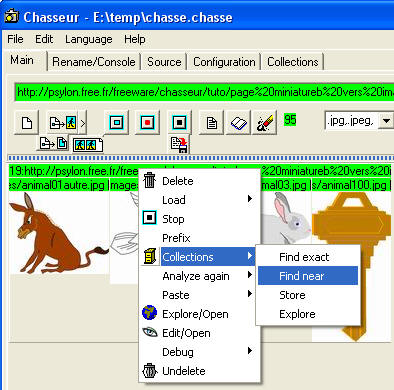
Task: Click the green URL address field
Action: pyautogui.click(x=204, y=92)
